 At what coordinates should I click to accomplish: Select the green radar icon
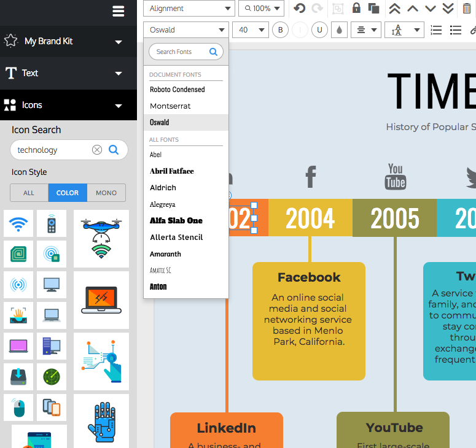click(x=52, y=377)
